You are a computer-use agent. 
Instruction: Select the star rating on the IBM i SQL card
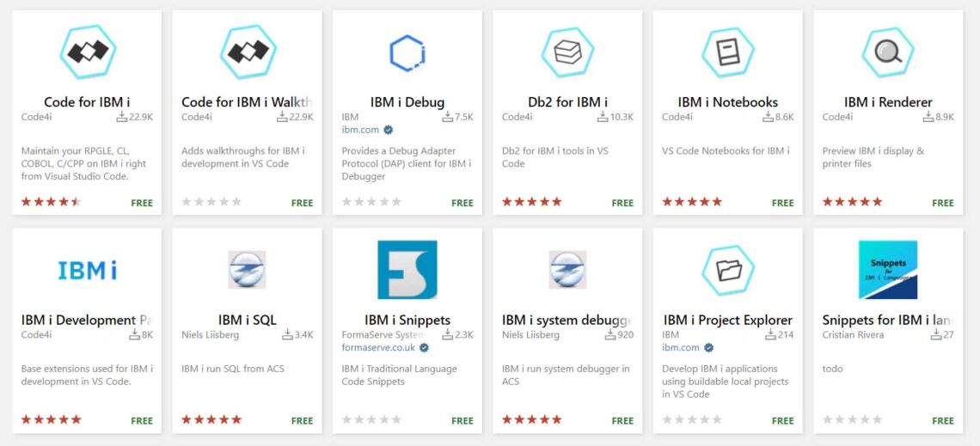coord(211,419)
